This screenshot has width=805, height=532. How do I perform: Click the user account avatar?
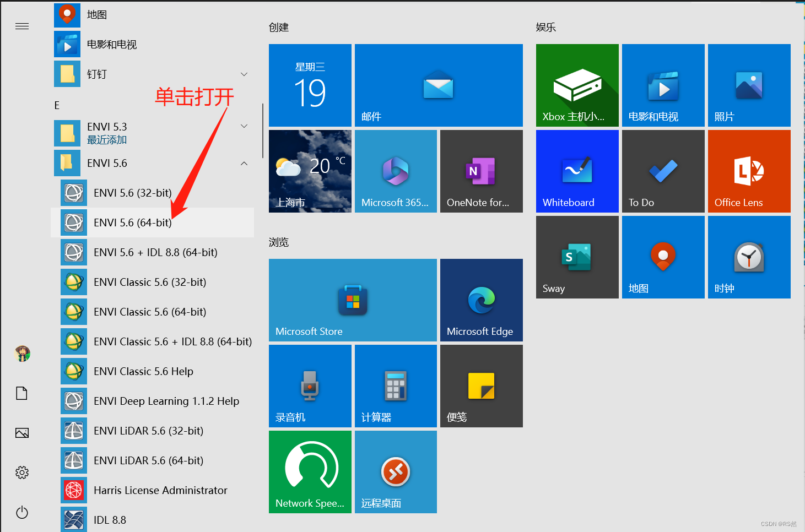coord(22,354)
